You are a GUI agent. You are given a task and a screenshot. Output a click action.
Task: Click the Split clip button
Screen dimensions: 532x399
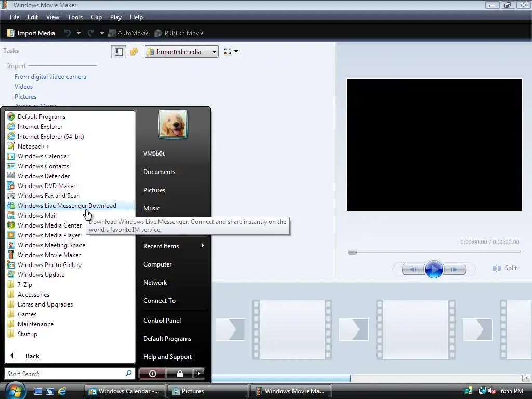click(x=504, y=268)
